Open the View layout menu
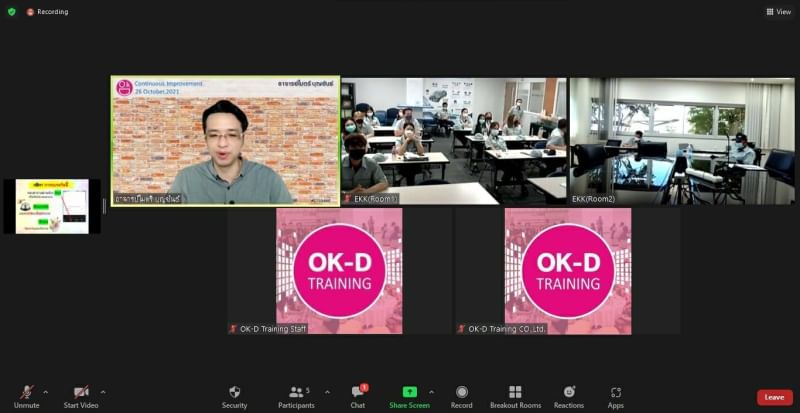Viewport: 800px width, 413px height. click(779, 12)
